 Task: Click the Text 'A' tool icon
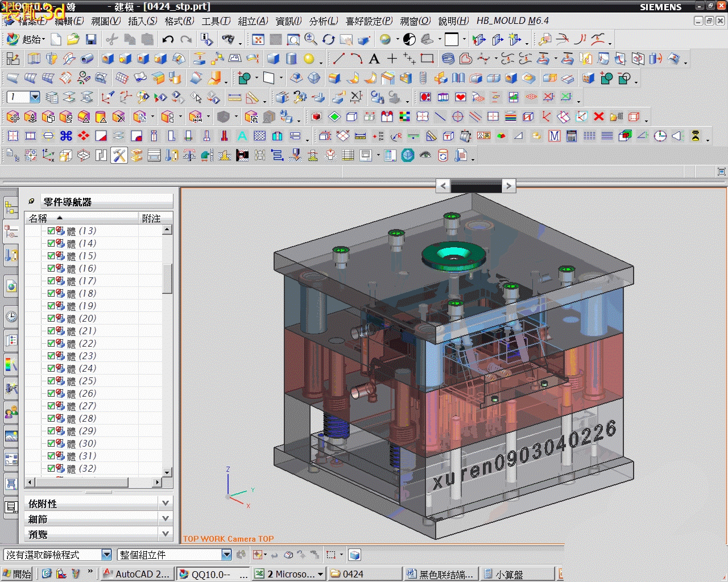[374, 59]
